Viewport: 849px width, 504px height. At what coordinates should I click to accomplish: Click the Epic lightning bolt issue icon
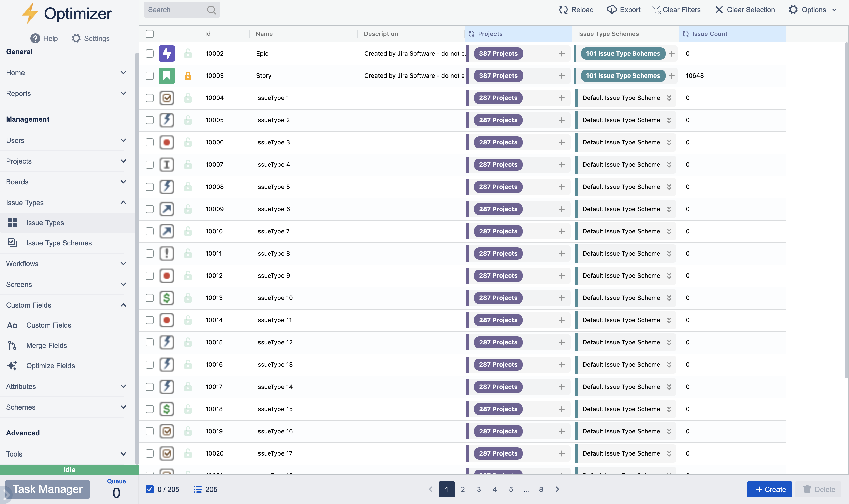pos(167,53)
